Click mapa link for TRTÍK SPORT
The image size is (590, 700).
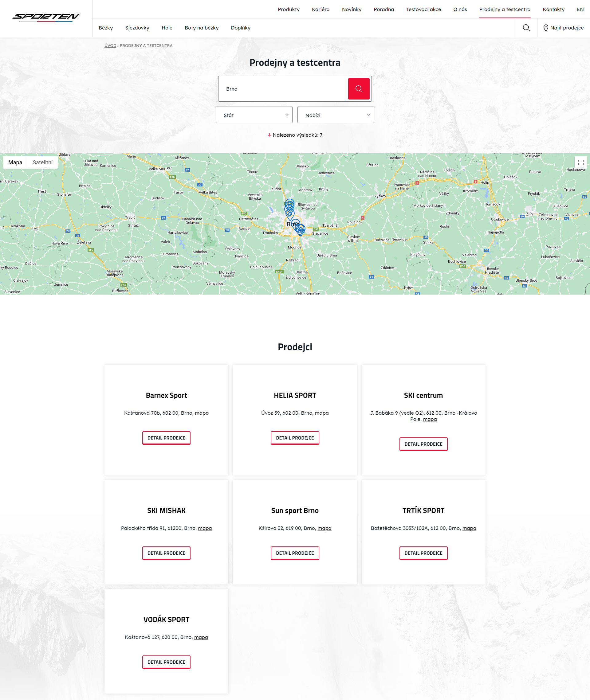[x=469, y=528]
